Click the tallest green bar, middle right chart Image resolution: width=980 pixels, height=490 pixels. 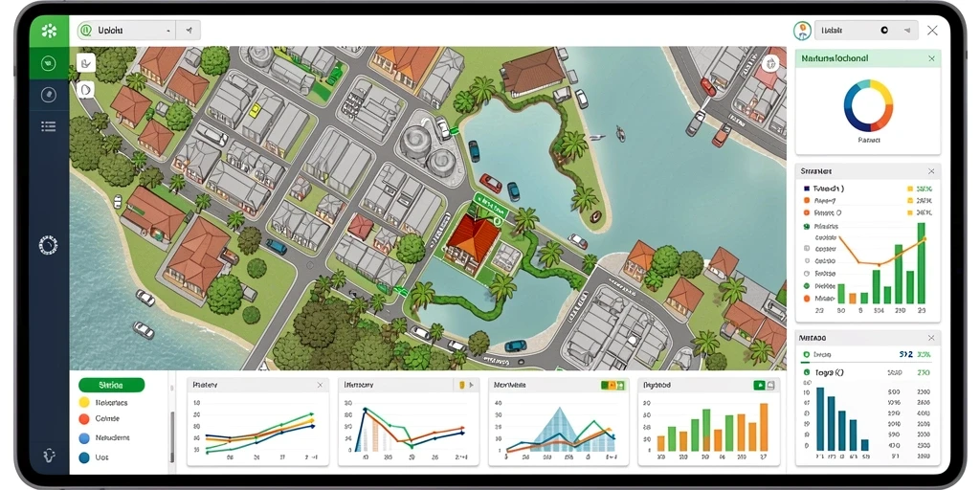click(x=921, y=263)
